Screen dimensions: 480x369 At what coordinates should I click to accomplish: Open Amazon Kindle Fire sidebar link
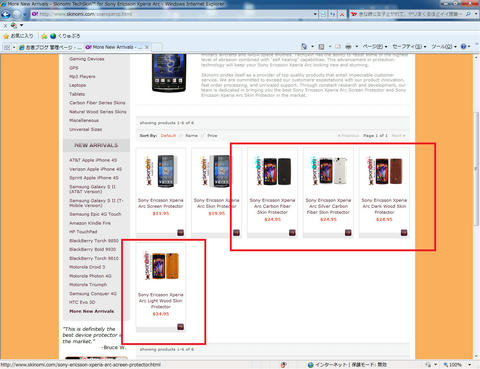(x=90, y=223)
